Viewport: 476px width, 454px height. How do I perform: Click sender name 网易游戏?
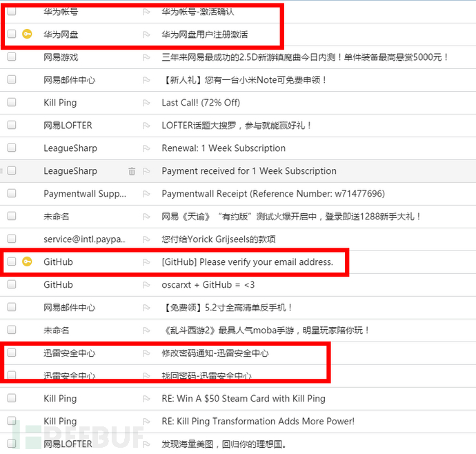click(x=61, y=57)
